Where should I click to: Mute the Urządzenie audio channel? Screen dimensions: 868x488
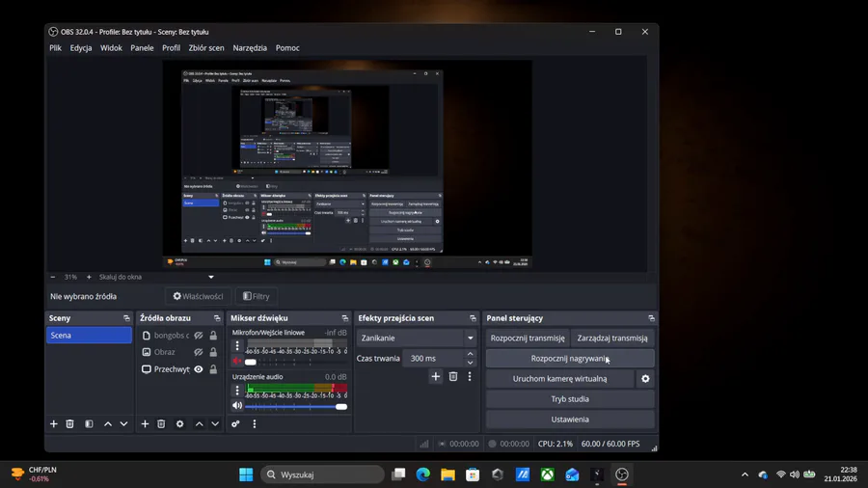pos(237,406)
